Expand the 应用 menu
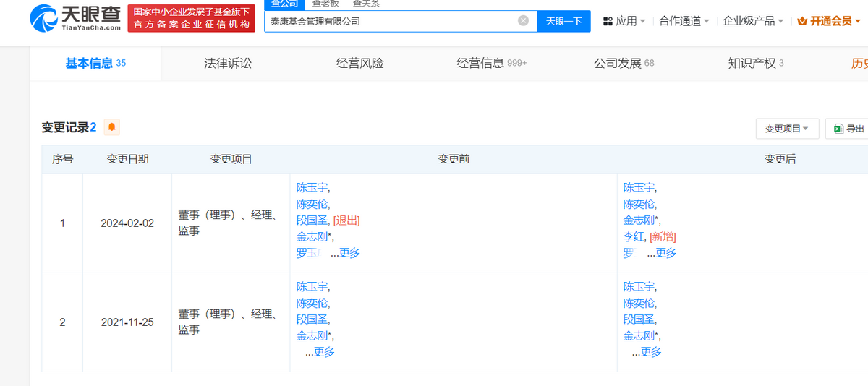Image resolution: width=868 pixels, height=386 pixels. pos(631,21)
